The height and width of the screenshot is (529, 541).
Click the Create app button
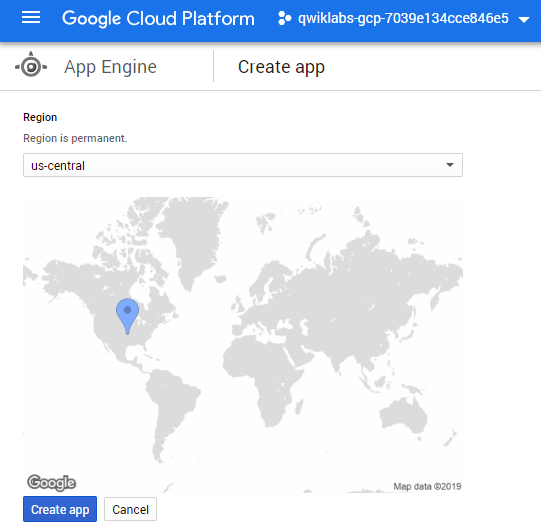click(60, 509)
